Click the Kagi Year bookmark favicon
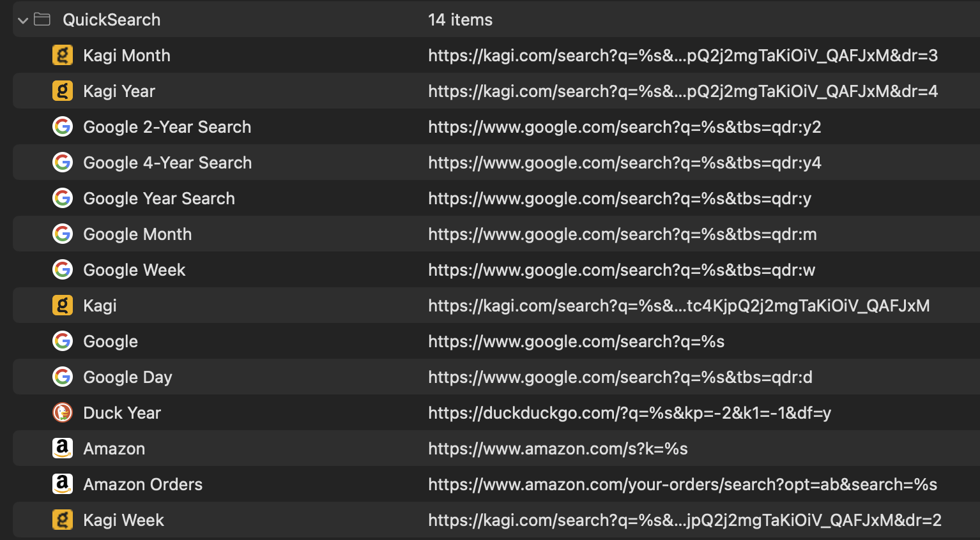This screenshot has height=540, width=980. tap(62, 91)
